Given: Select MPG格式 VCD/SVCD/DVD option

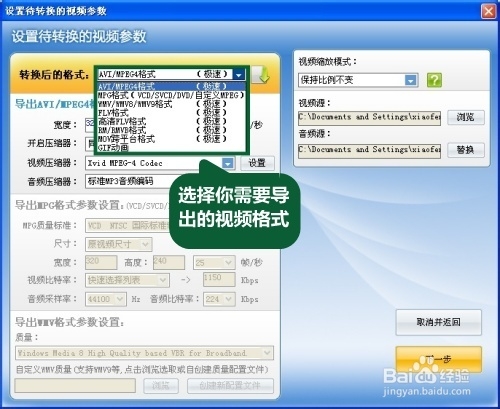Looking at the screenshot, I should coord(171,95).
